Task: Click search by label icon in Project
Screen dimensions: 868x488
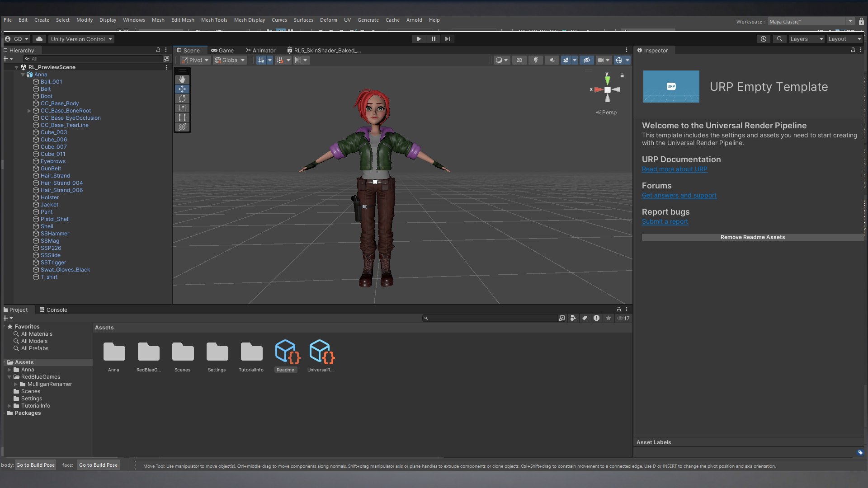Action: click(x=585, y=318)
